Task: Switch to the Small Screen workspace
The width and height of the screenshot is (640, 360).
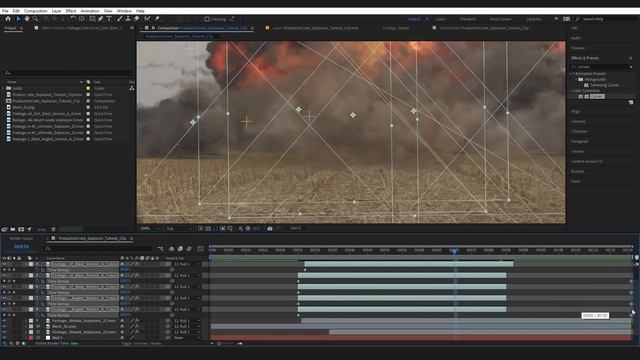Action: pos(500,19)
